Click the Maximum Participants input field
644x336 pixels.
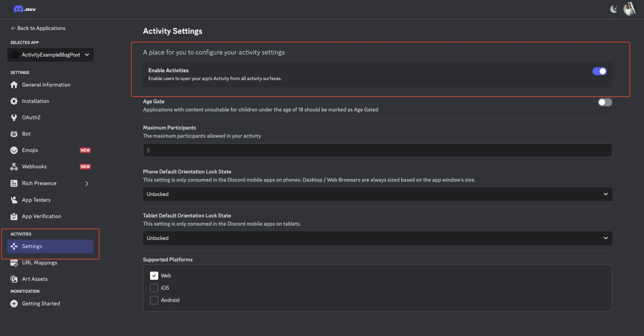coord(377,150)
